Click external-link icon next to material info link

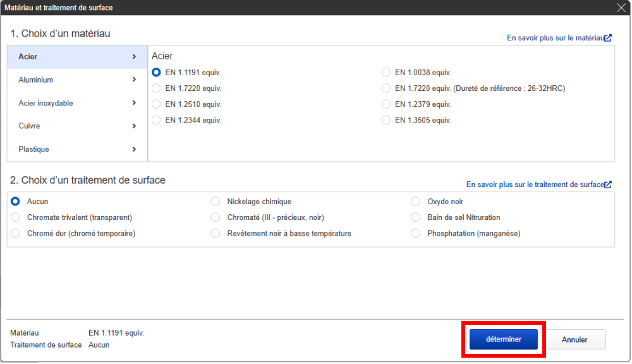[608, 38]
